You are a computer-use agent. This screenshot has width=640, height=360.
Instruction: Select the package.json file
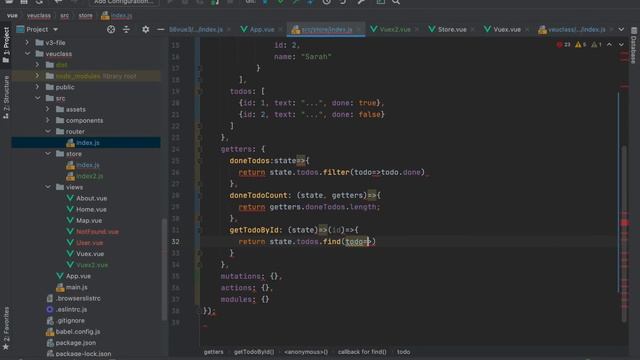tap(76, 343)
